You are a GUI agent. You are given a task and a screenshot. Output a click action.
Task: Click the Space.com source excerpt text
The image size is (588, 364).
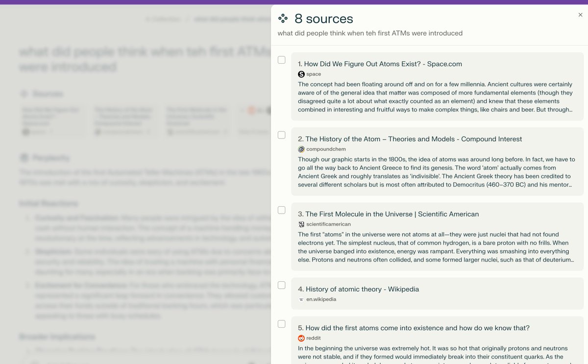435,97
